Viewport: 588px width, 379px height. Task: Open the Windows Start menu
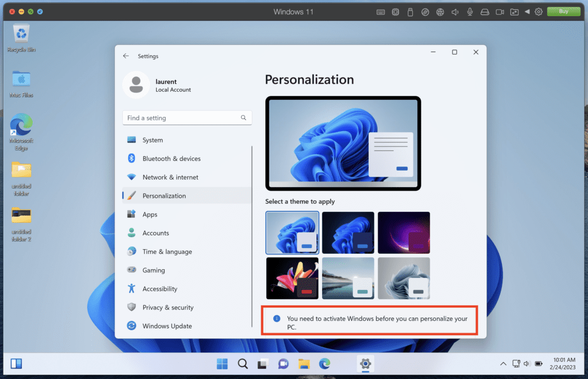click(x=222, y=363)
